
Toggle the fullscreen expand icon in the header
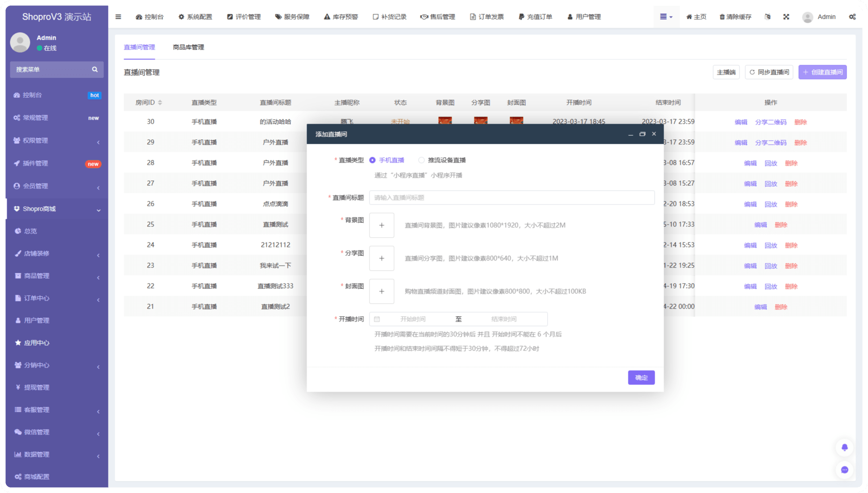(x=786, y=17)
